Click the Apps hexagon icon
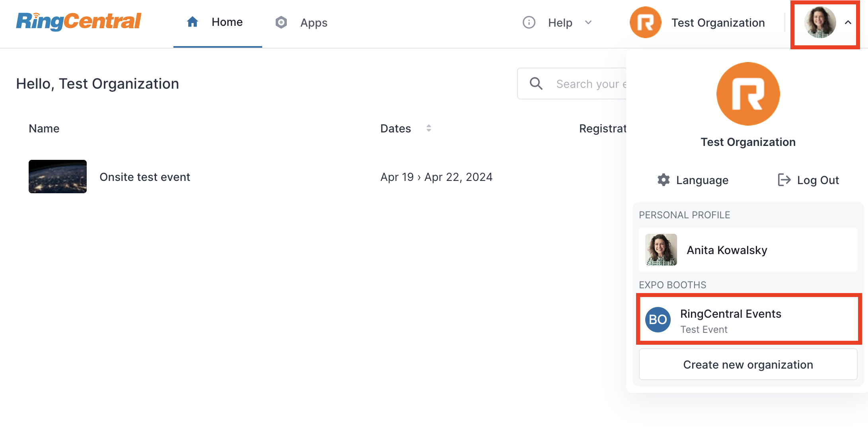Viewport: 868px width, 435px height. click(281, 23)
